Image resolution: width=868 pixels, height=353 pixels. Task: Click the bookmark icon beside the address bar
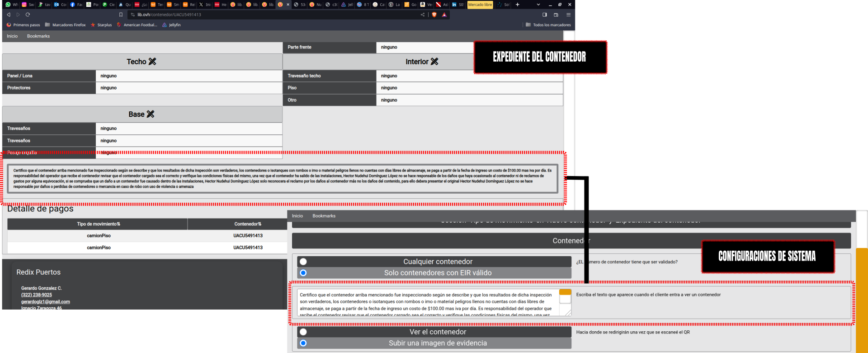pyautogui.click(x=121, y=14)
